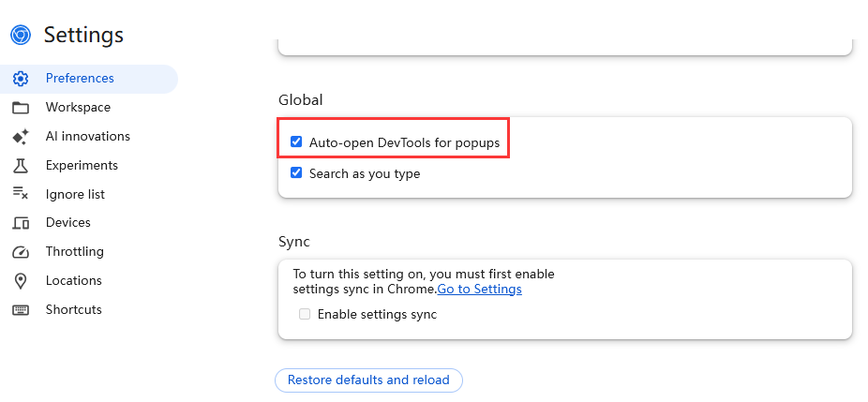Click the Experiments flask icon
The height and width of the screenshot is (402, 868).
point(21,166)
